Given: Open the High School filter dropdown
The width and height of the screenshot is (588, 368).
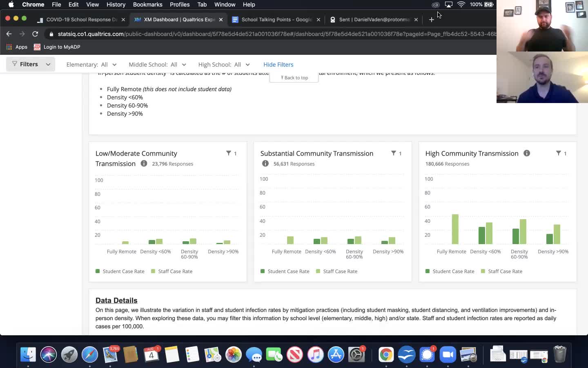Looking at the screenshot, I should 224,65.
